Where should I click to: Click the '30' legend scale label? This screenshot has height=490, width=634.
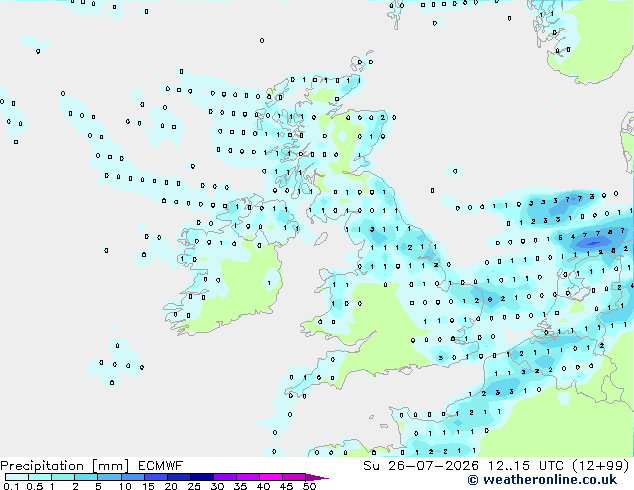[x=217, y=486]
